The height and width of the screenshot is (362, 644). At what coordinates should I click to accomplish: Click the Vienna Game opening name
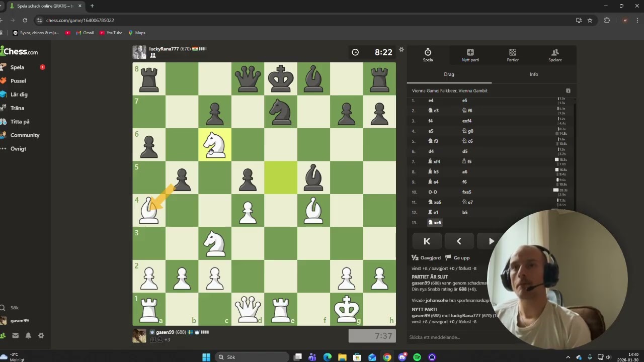tap(450, 91)
